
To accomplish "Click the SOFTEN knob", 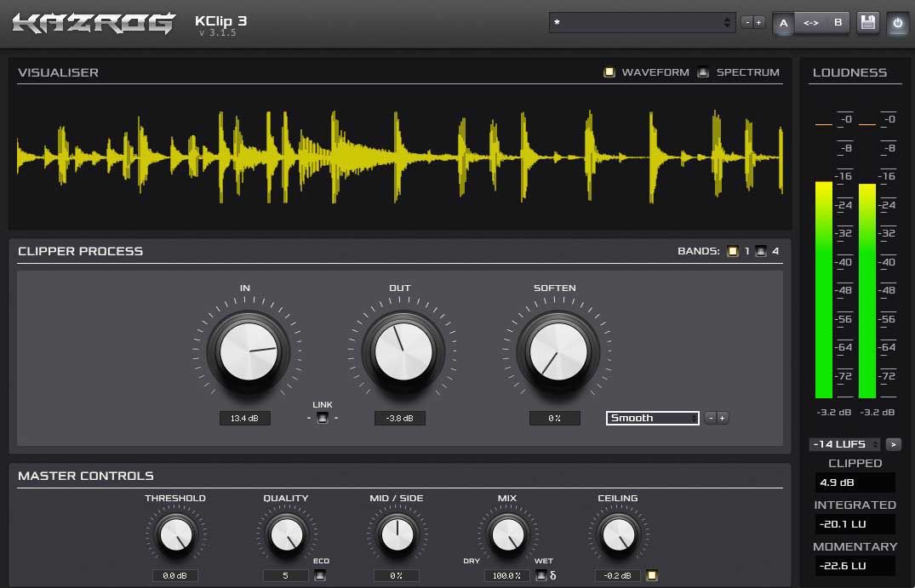I will coord(558,351).
